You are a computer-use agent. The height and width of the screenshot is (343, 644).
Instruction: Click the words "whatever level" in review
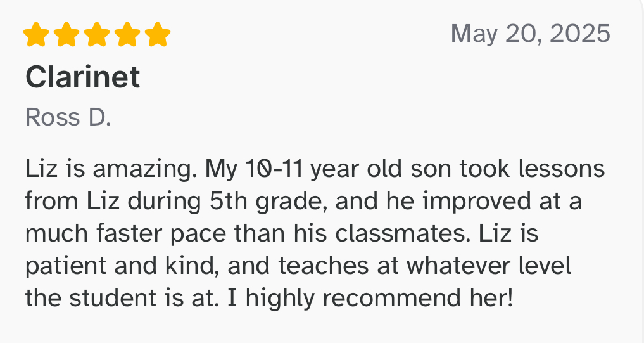tap(489, 266)
